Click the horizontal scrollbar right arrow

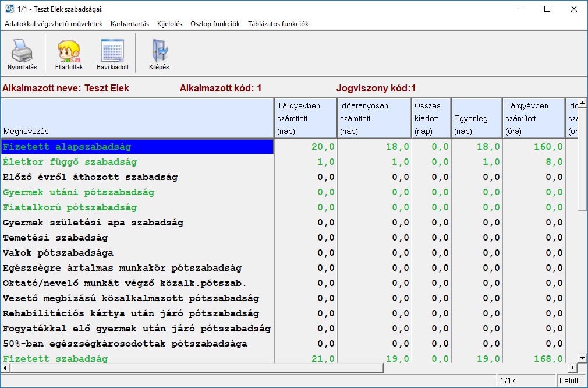click(572, 368)
